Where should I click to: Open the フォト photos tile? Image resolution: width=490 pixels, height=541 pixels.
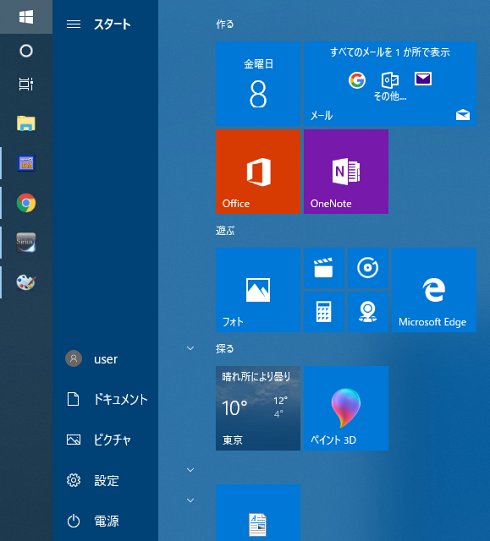coord(258,290)
